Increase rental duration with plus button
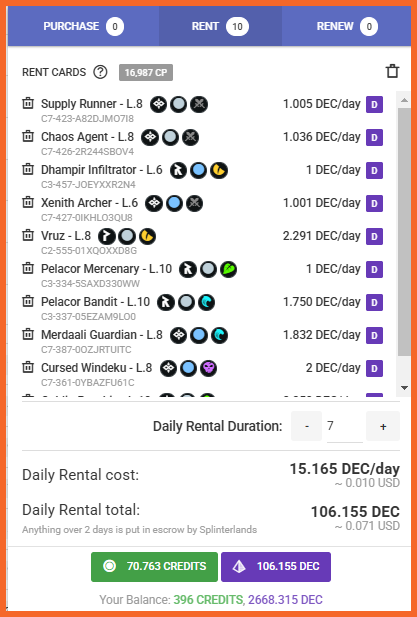 tap(383, 426)
